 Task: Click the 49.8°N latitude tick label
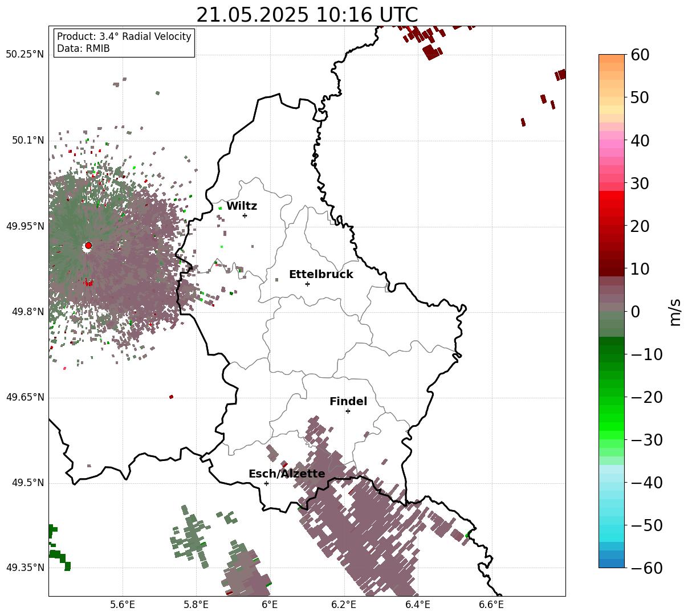[28, 312]
